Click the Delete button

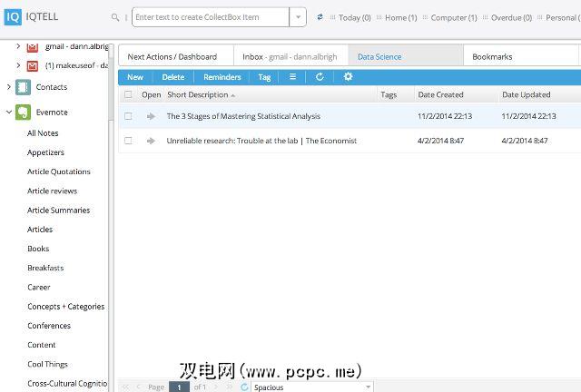click(x=173, y=77)
